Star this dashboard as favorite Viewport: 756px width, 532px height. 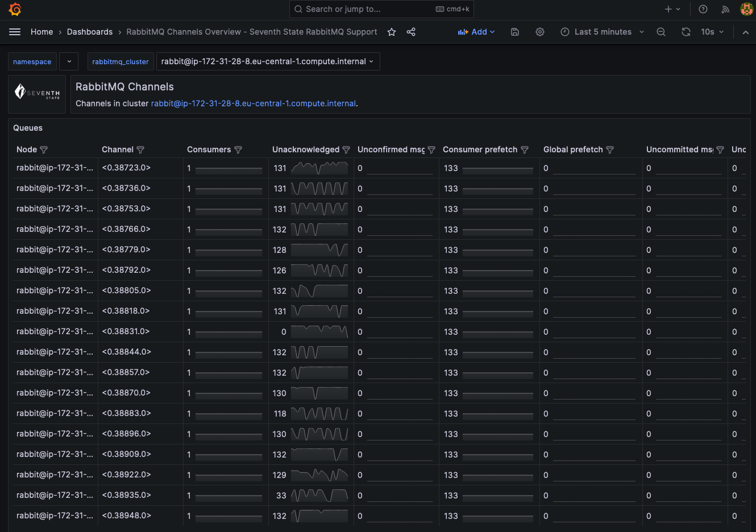tap(392, 32)
